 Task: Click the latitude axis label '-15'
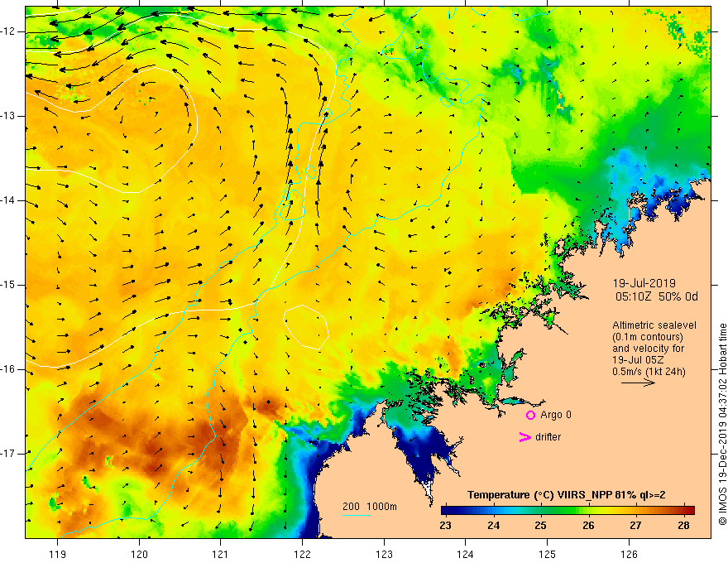9,285
